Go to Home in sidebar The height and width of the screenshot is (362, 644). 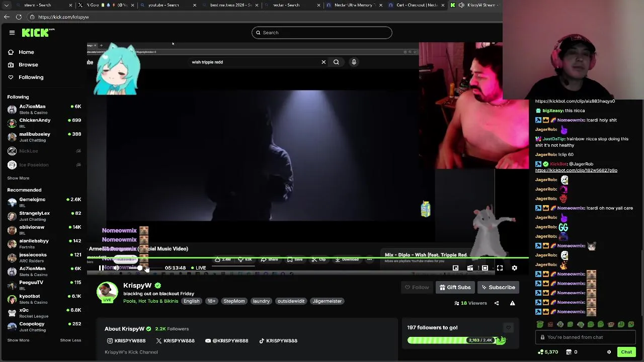21,52
